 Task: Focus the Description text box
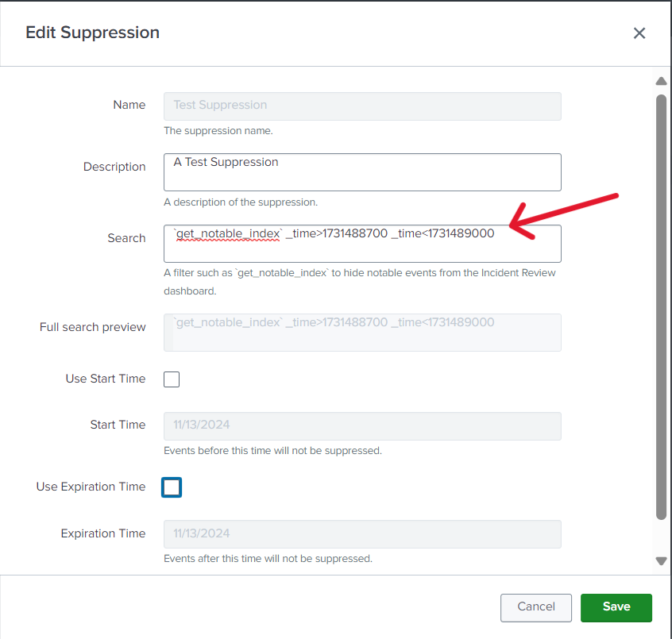coord(362,172)
